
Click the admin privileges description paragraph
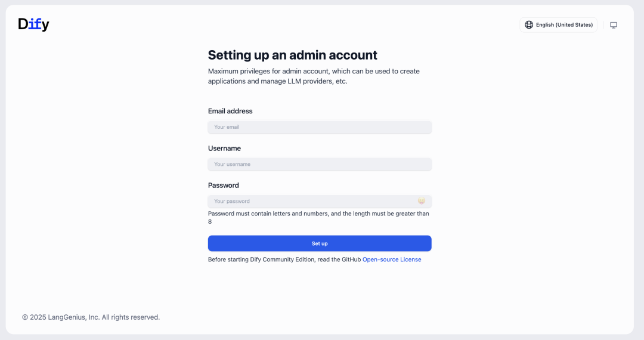(x=314, y=76)
